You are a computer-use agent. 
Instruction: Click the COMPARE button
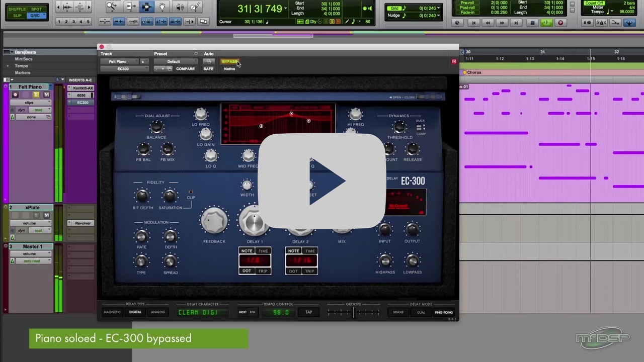click(185, 69)
